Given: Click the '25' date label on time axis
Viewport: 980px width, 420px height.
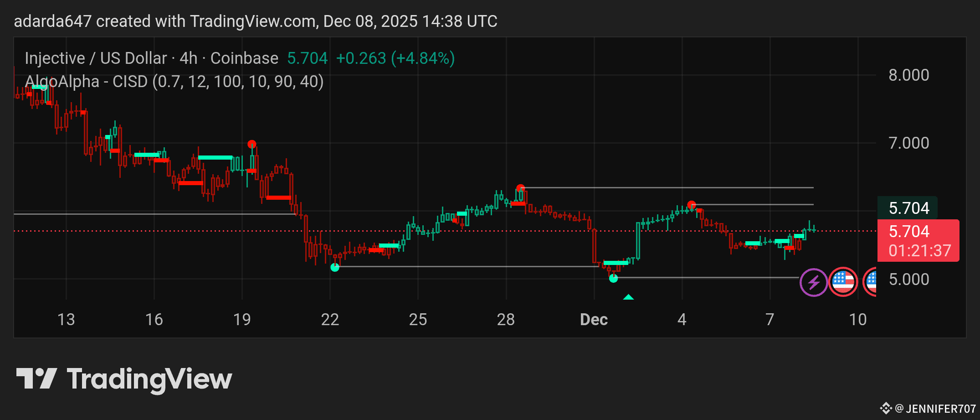Looking at the screenshot, I should click(418, 320).
